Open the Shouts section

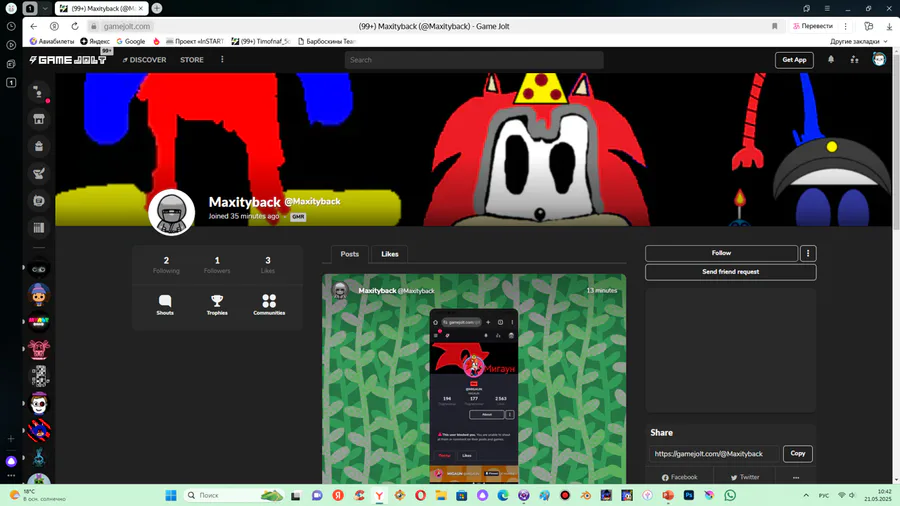click(x=165, y=305)
